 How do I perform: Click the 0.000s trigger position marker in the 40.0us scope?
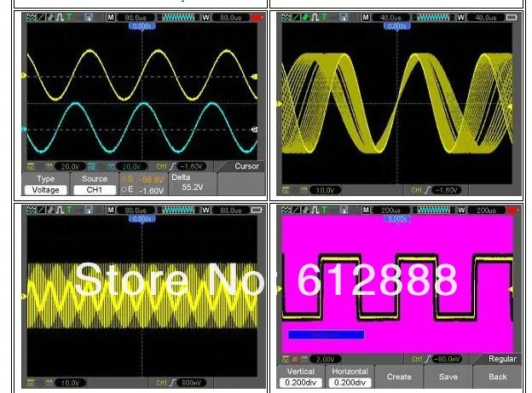click(396, 26)
